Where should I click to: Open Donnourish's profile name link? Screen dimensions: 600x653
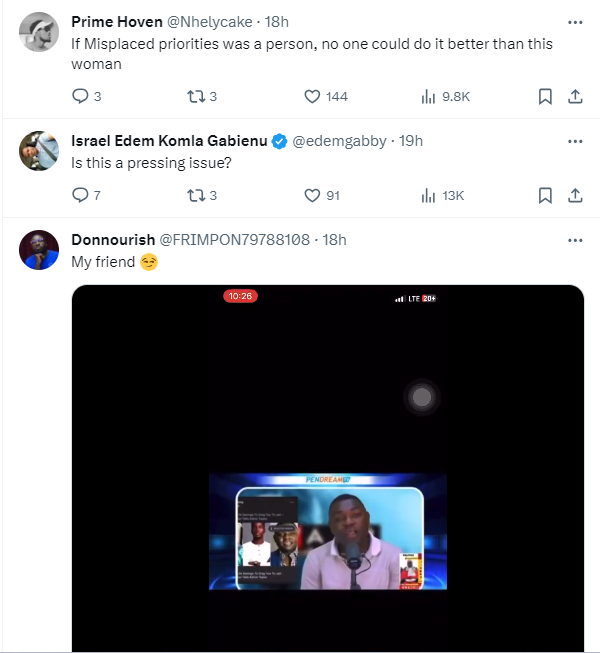(111, 240)
